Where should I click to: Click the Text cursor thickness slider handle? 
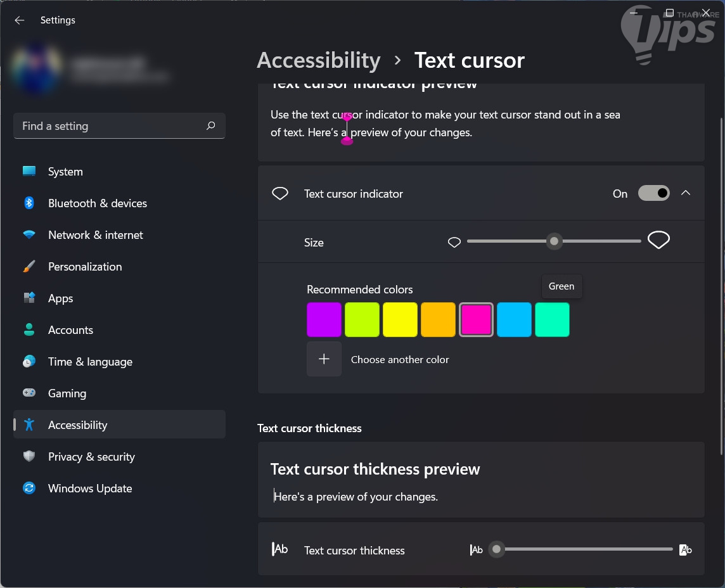coord(497,549)
